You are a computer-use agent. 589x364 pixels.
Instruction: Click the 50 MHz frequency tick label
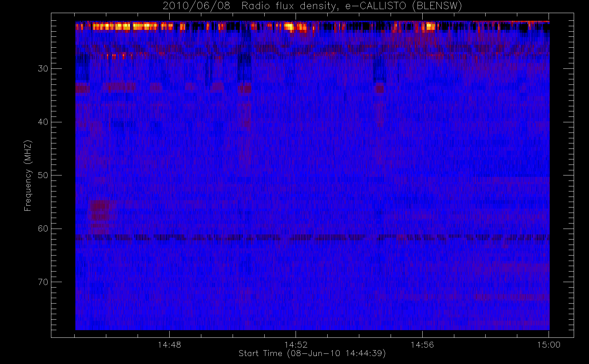point(43,175)
